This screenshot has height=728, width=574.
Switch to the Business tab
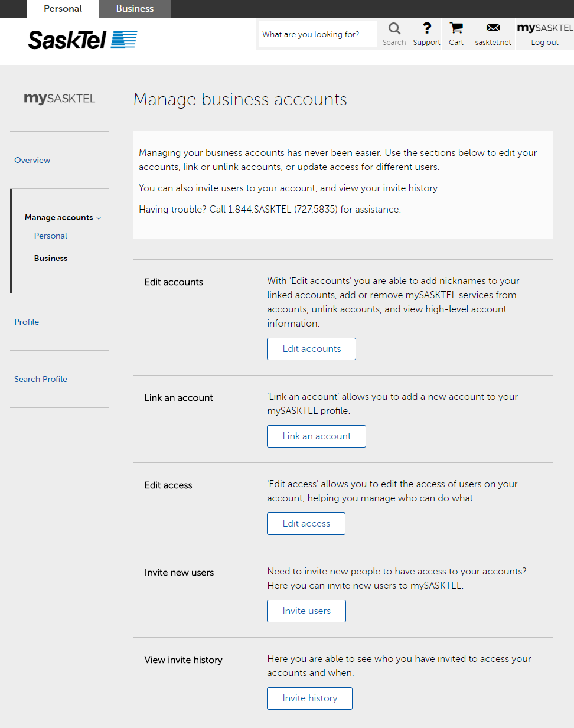coord(135,9)
